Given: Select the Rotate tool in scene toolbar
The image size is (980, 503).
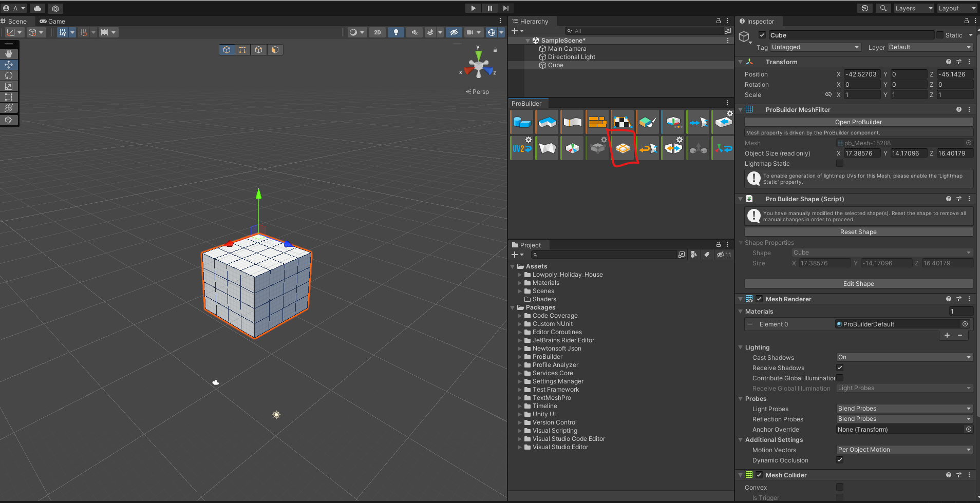Looking at the screenshot, I should (x=9, y=75).
